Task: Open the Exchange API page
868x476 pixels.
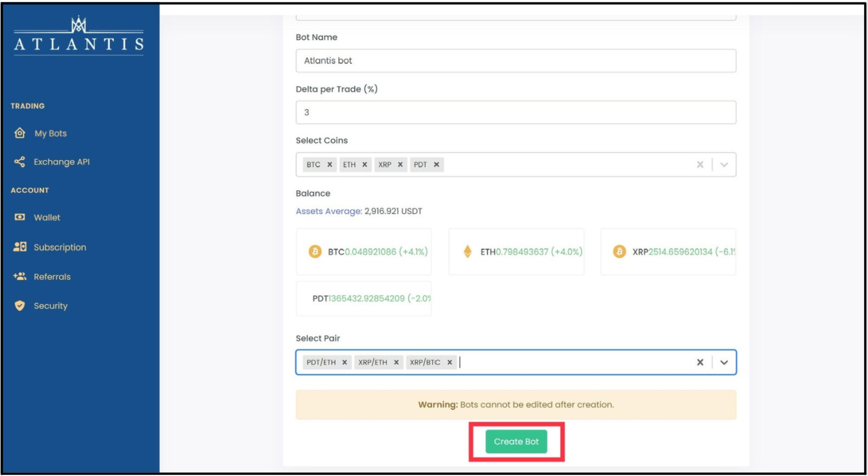Action: pyautogui.click(x=62, y=162)
